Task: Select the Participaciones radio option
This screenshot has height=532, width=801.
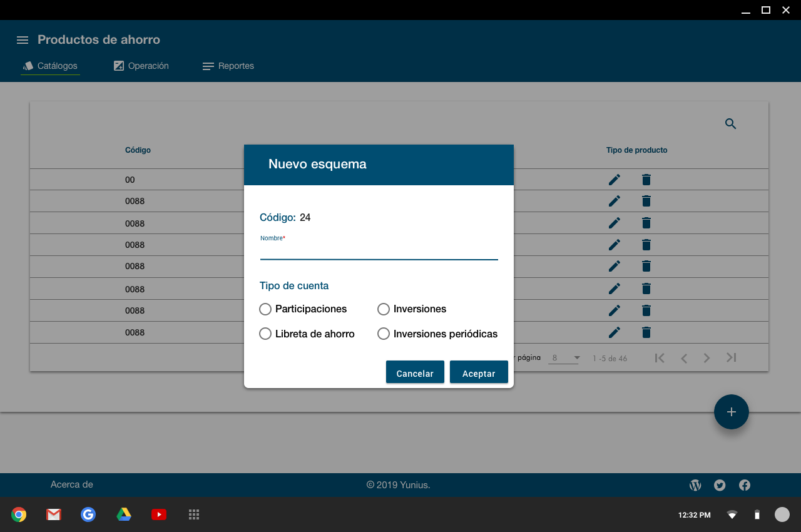Action: 265,309
